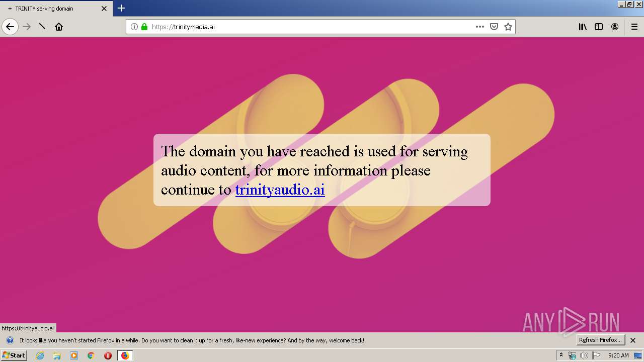The height and width of the screenshot is (362, 644).
Task: Dismiss the Firefox refresh notification
Action: pos(633,340)
